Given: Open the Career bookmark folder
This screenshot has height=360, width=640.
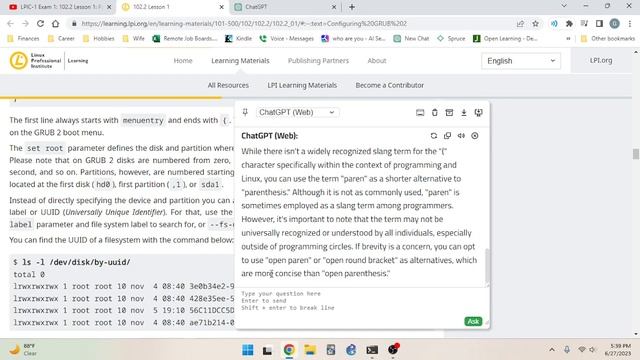Looking at the screenshot, I should click(61, 38).
